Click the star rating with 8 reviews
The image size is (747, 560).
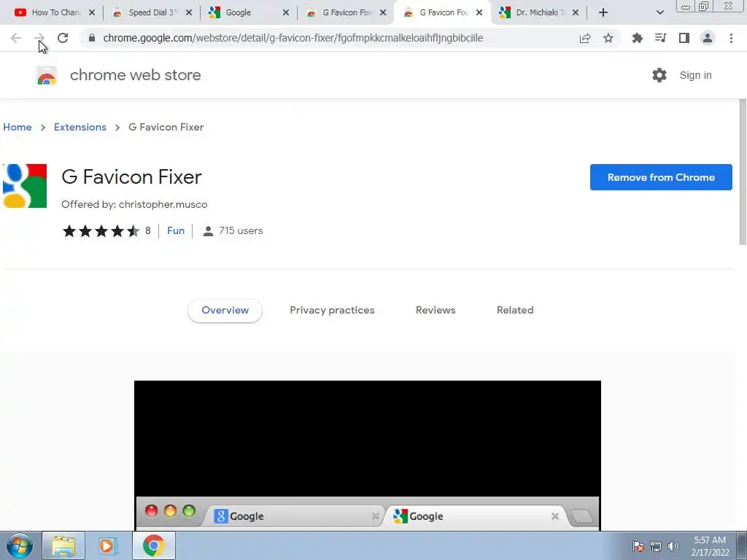pos(107,231)
